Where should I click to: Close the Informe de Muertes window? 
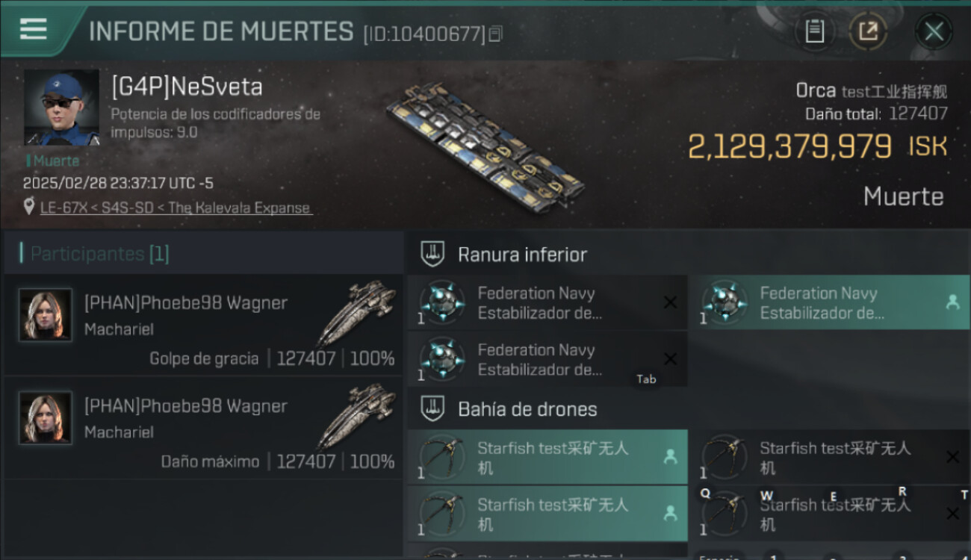click(934, 31)
